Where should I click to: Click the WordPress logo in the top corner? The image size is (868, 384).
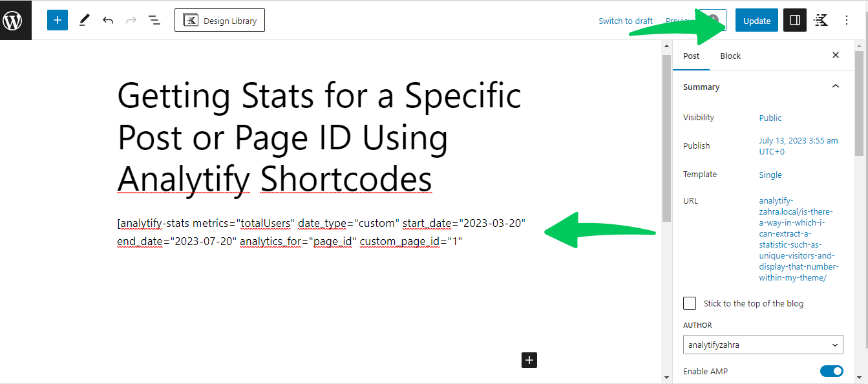[16, 20]
